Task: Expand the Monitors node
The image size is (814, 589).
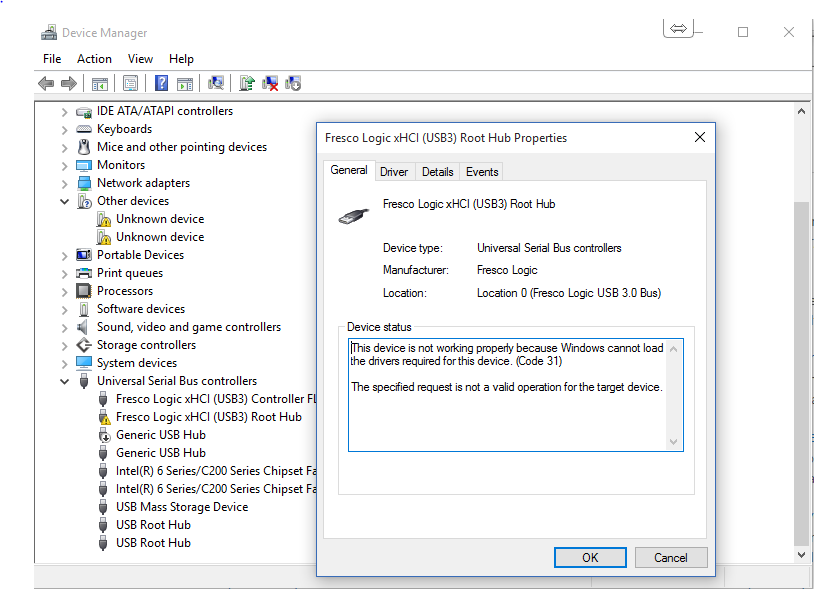Action: (x=64, y=166)
